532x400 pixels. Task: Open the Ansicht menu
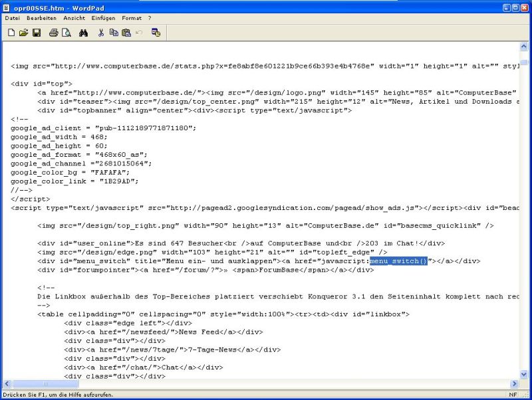pos(74,18)
